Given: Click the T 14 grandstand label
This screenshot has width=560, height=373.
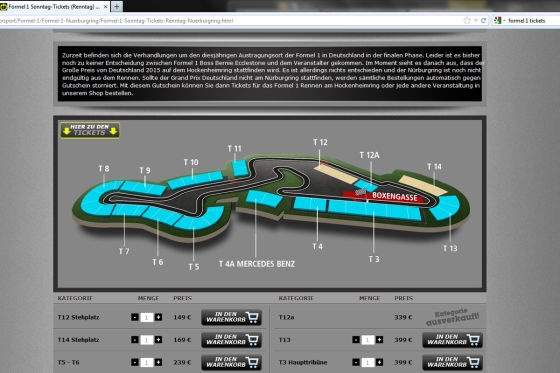Looking at the screenshot, I should click(x=434, y=166).
